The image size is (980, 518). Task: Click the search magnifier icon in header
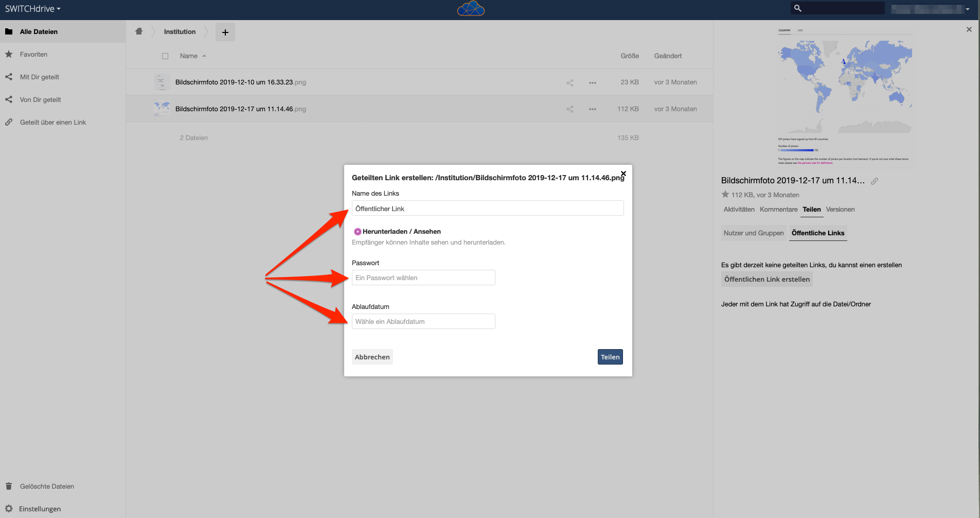pyautogui.click(x=798, y=8)
